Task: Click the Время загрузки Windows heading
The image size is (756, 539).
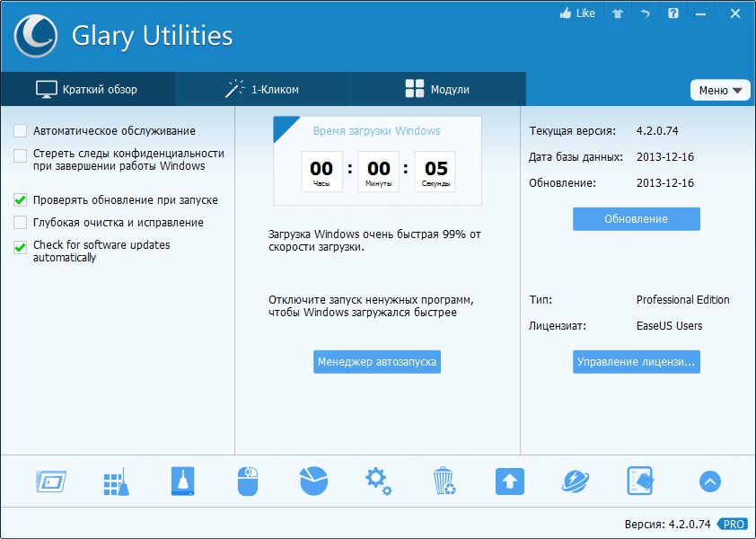Action: (x=376, y=131)
